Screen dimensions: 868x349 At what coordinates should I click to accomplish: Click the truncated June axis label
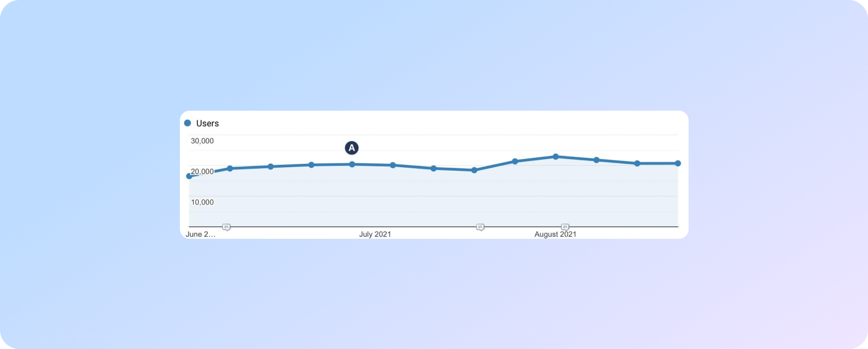click(x=200, y=234)
